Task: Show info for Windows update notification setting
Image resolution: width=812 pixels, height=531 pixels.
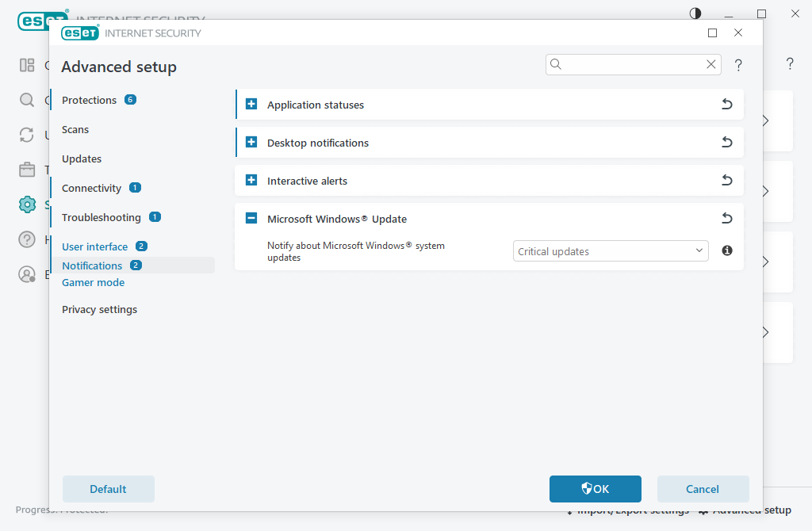Action: (727, 250)
